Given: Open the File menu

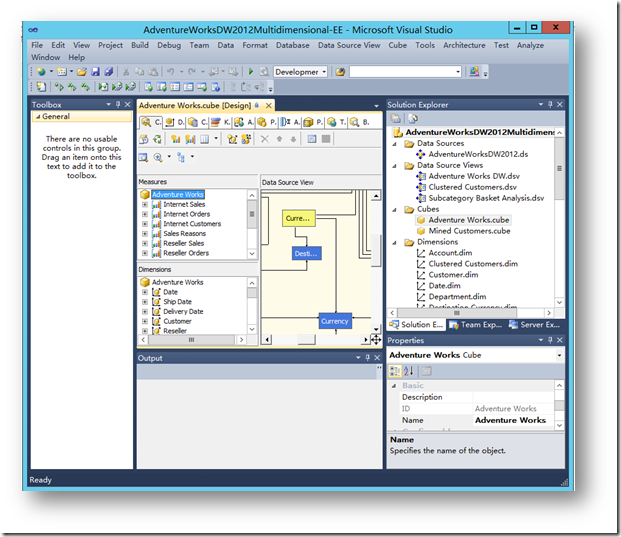Looking at the screenshot, I should pyautogui.click(x=37, y=45).
